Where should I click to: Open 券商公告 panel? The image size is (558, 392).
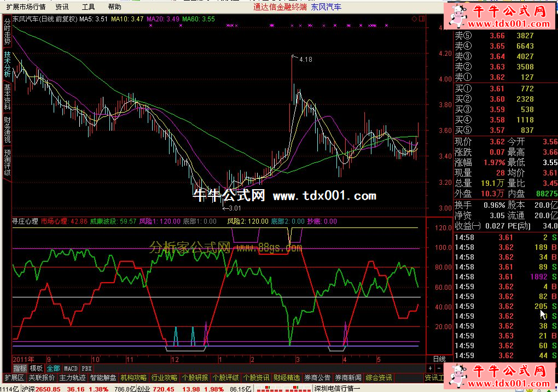(317, 377)
